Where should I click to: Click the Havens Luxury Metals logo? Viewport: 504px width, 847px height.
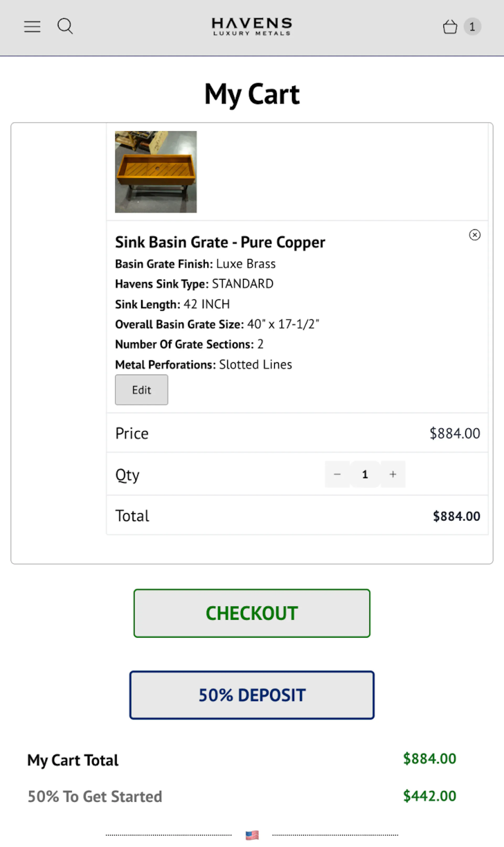251,26
